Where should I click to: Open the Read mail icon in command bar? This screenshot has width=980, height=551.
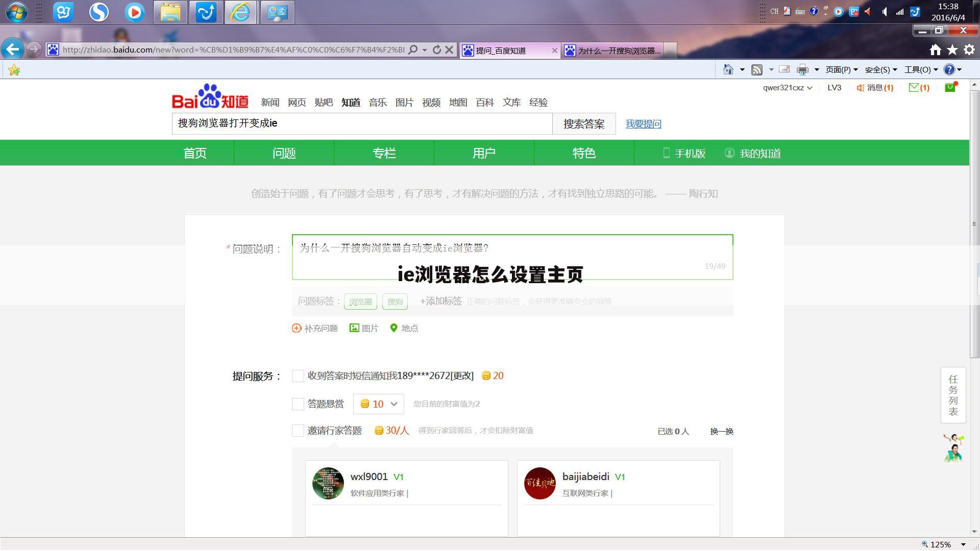[785, 69]
